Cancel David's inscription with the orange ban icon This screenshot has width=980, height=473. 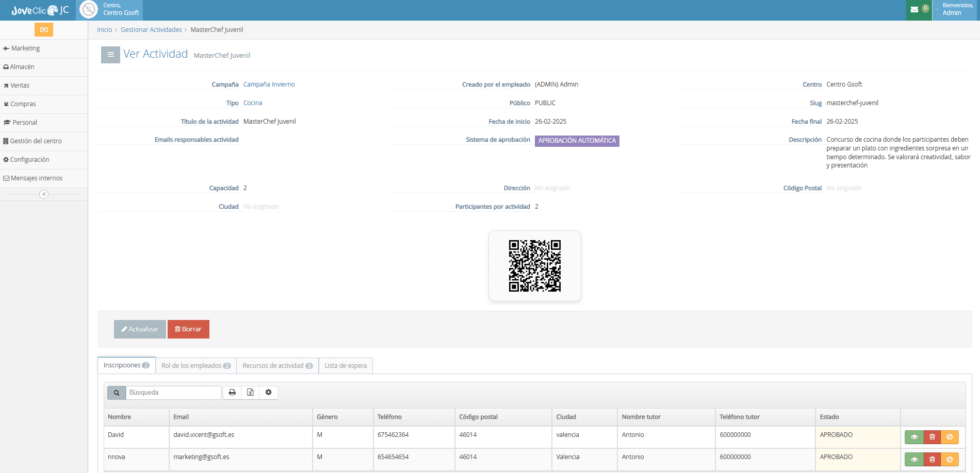(950, 437)
